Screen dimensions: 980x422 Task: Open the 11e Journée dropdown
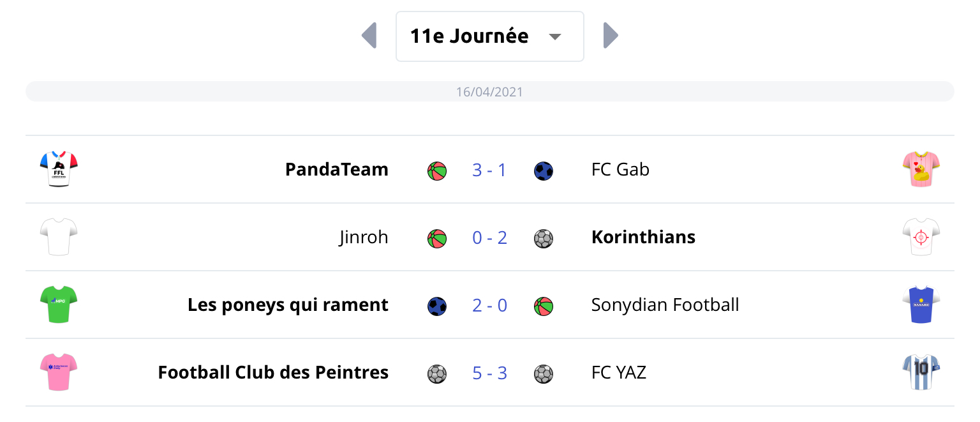(x=490, y=36)
